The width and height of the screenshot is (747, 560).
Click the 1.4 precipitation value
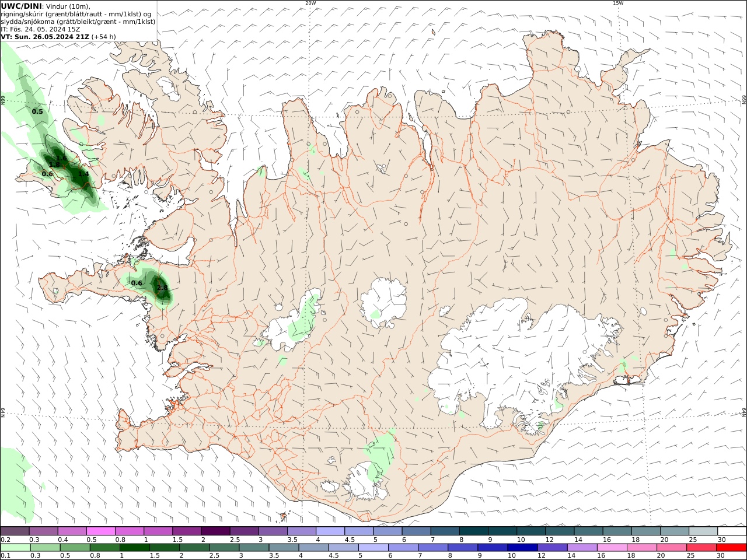coord(83,174)
